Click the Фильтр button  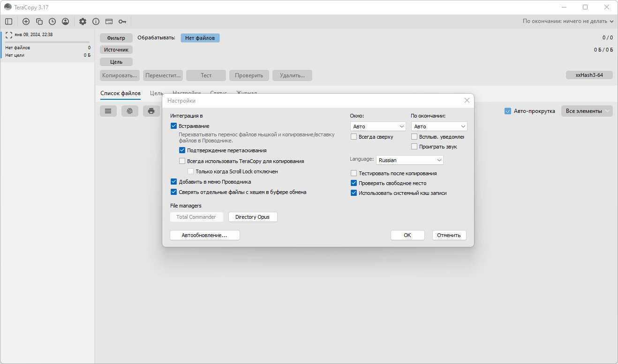pos(116,38)
